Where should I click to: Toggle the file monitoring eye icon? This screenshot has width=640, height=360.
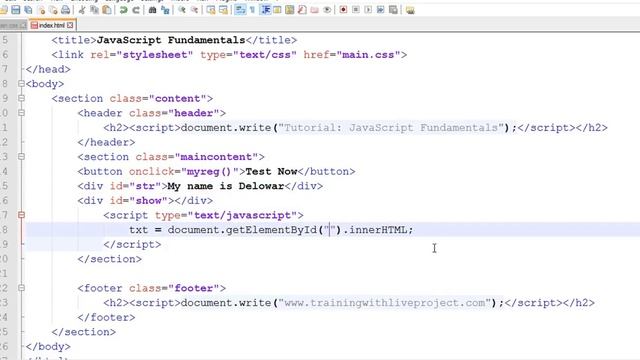327,10
